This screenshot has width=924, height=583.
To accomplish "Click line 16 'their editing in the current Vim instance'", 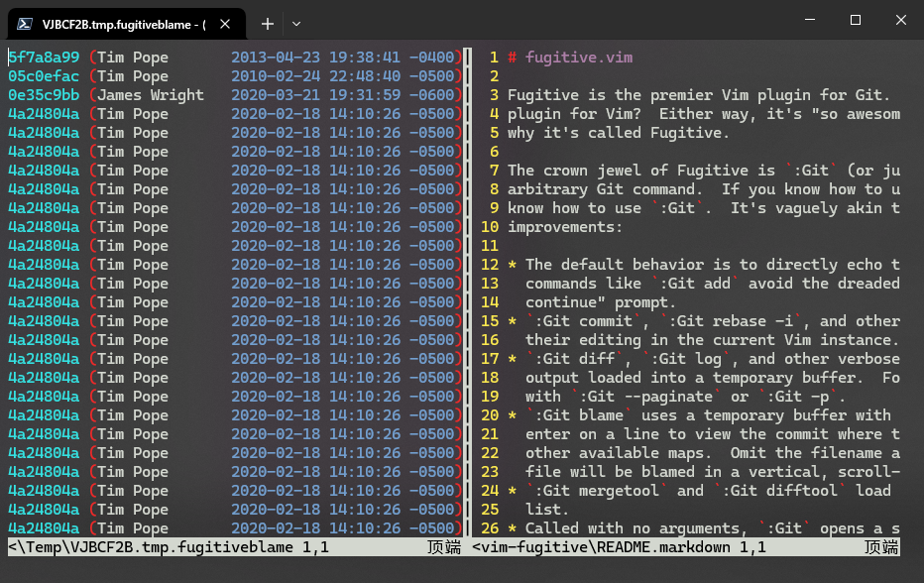I will [x=713, y=340].
